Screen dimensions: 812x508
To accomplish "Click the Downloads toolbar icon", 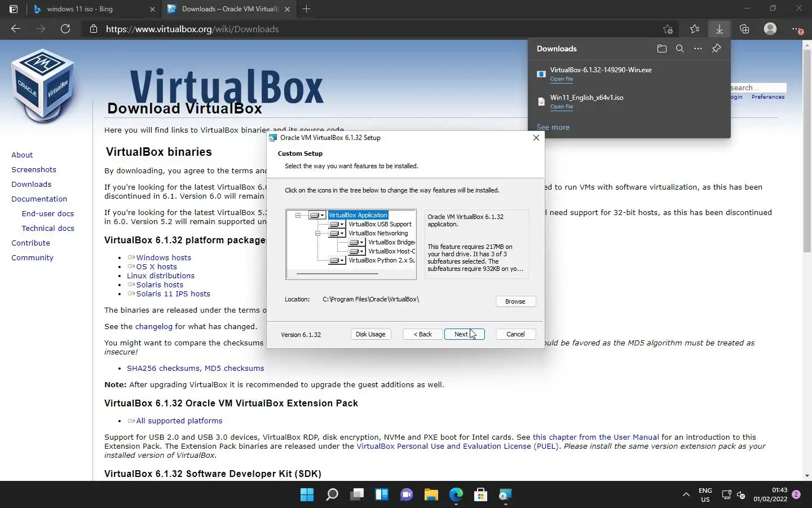I will tap(720, 29).
